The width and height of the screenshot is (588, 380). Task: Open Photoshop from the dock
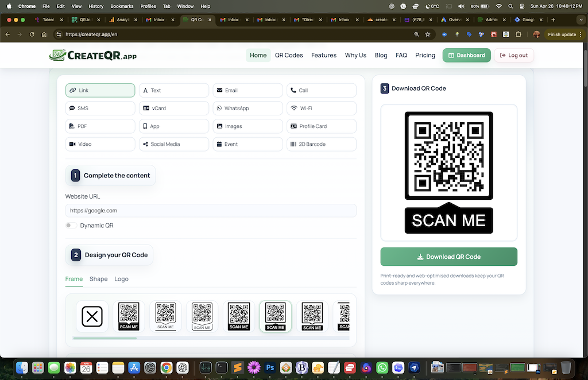point(270,367)
